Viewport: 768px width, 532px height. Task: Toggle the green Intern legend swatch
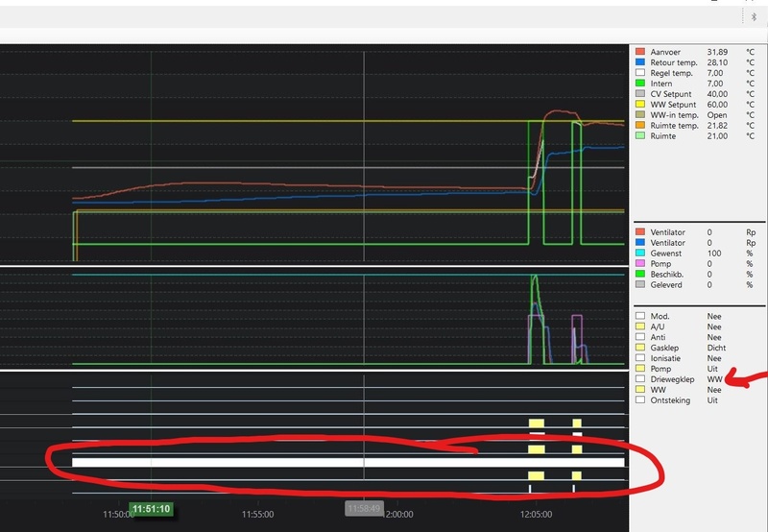639,84
